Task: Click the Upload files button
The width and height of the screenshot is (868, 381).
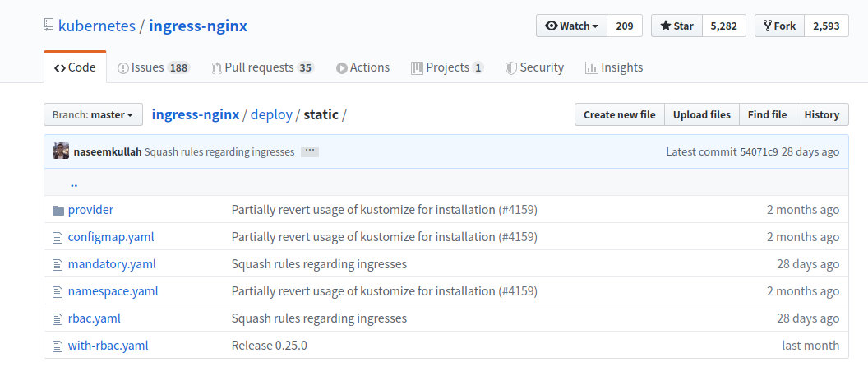Action: point(701,115)
